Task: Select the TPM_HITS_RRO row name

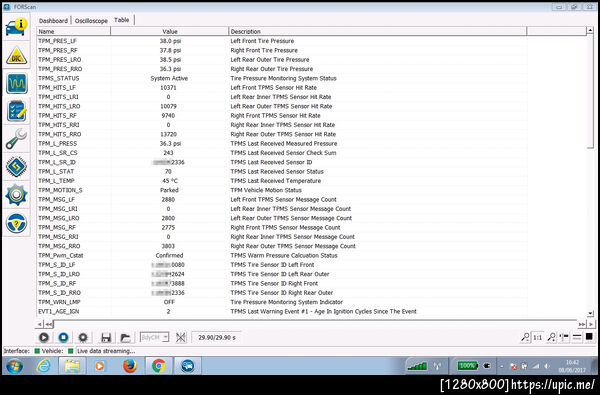Action: 59,134
